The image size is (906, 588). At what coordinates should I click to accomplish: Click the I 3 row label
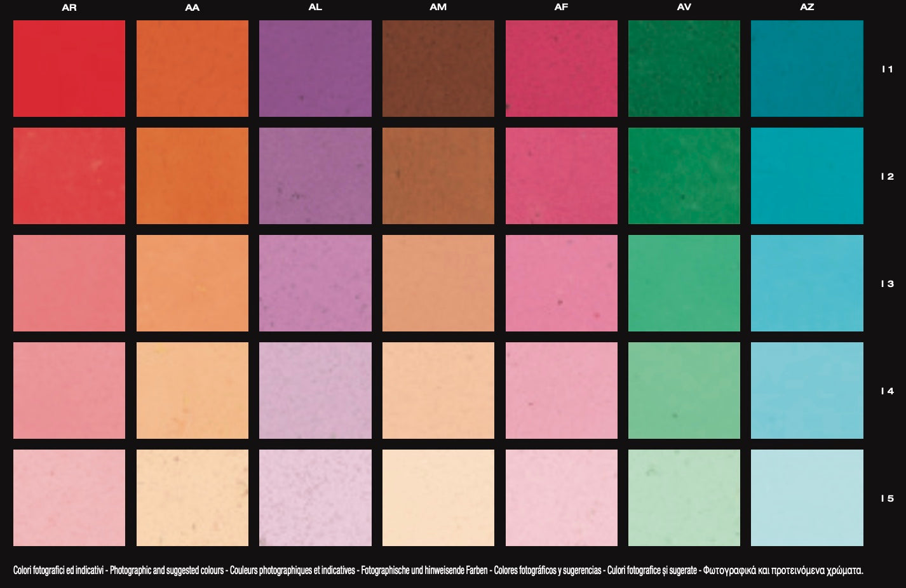point(887,284)
